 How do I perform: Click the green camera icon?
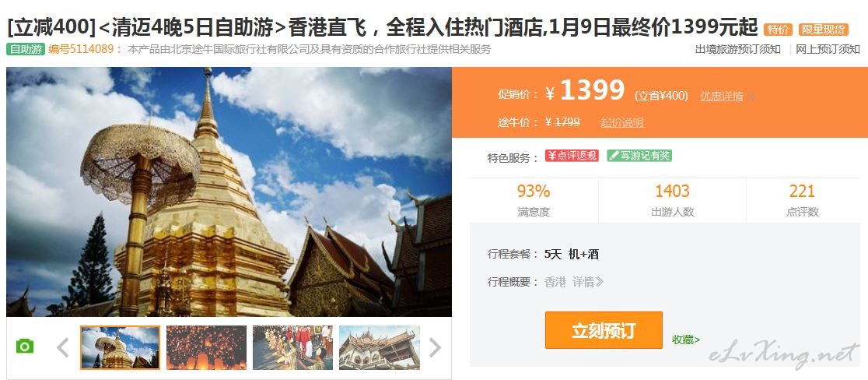click(x=25, y=347)
